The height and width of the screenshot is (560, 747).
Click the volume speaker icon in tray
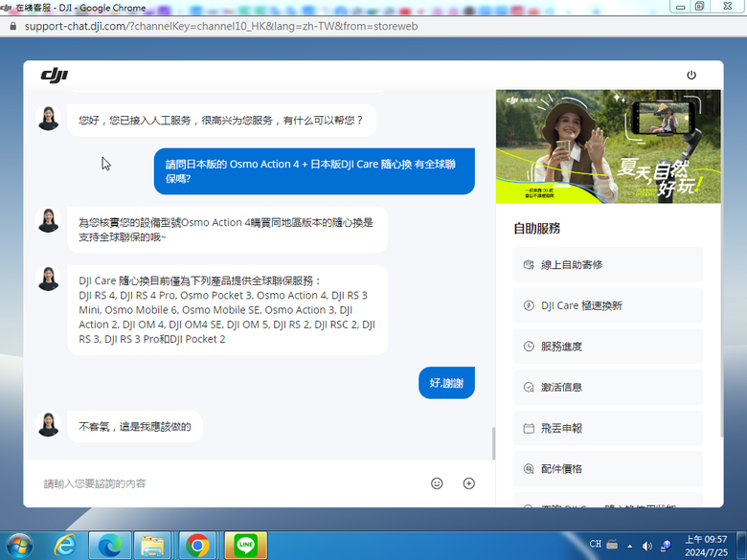(647, 546)
